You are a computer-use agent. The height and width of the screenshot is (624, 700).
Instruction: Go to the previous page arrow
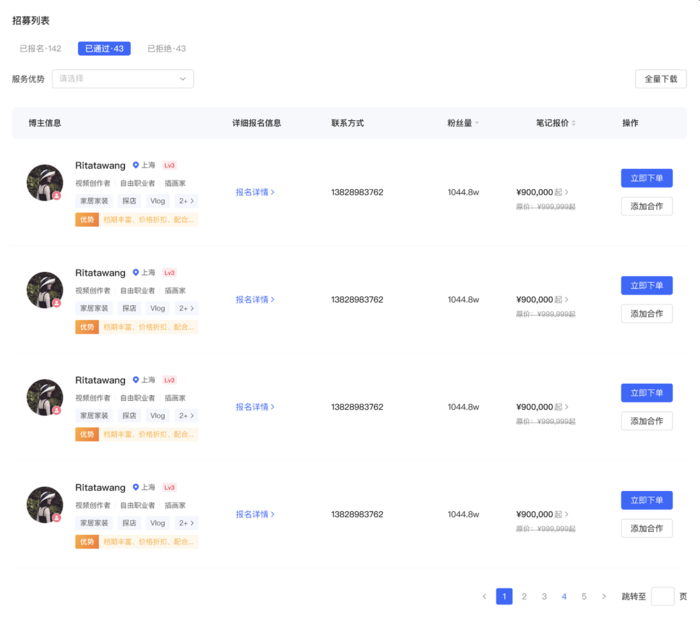(485, 596)
